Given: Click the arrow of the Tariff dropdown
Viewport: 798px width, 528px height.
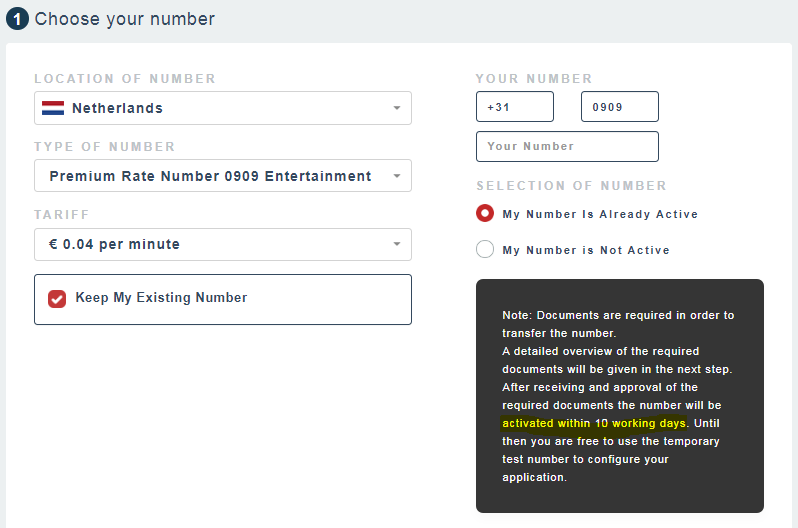Looking at the screenshot, I should (396, 244).
